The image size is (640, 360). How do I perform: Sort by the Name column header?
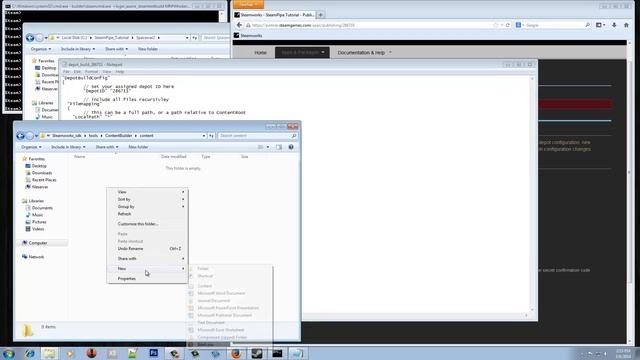click(x=80, y=156)
